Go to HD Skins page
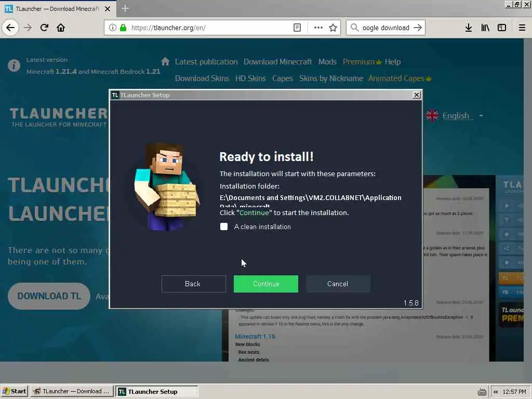This screenshot has width=532, height=399. point(250,78)
